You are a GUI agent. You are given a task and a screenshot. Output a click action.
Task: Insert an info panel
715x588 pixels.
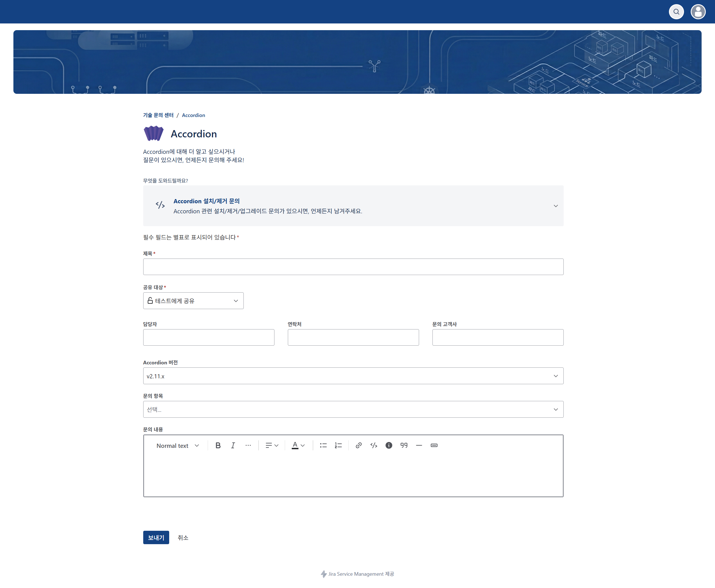click(x=389, y=445)
